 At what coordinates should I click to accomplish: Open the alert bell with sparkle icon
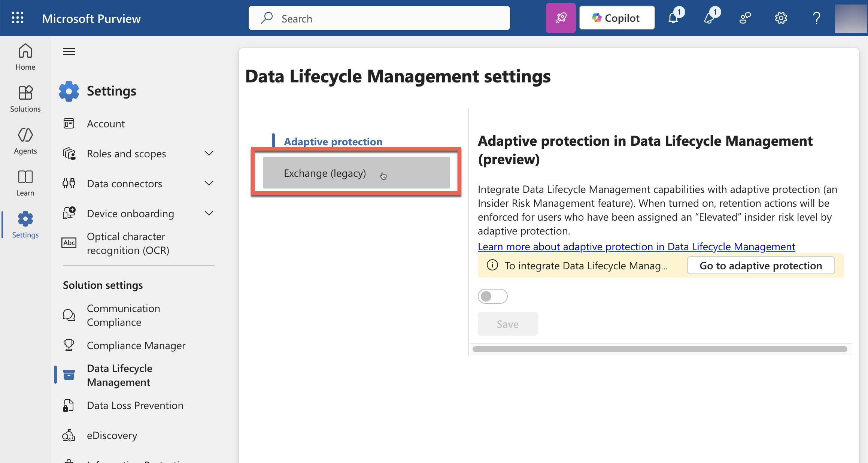(709, 18)
